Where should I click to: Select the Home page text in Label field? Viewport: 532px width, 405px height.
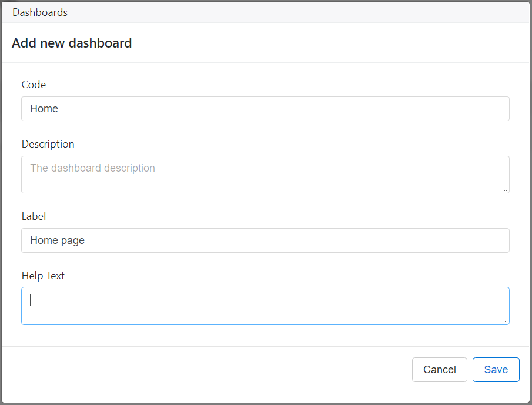57,240
